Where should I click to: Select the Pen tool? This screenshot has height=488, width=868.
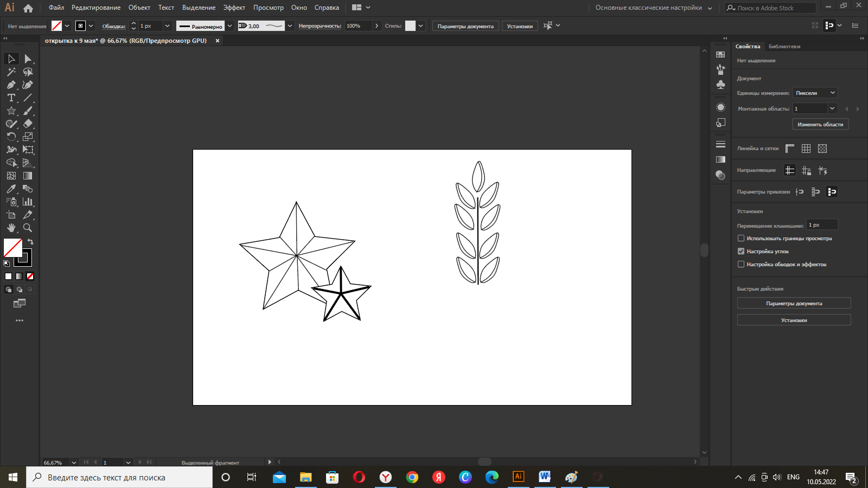[x=11, y=85]
